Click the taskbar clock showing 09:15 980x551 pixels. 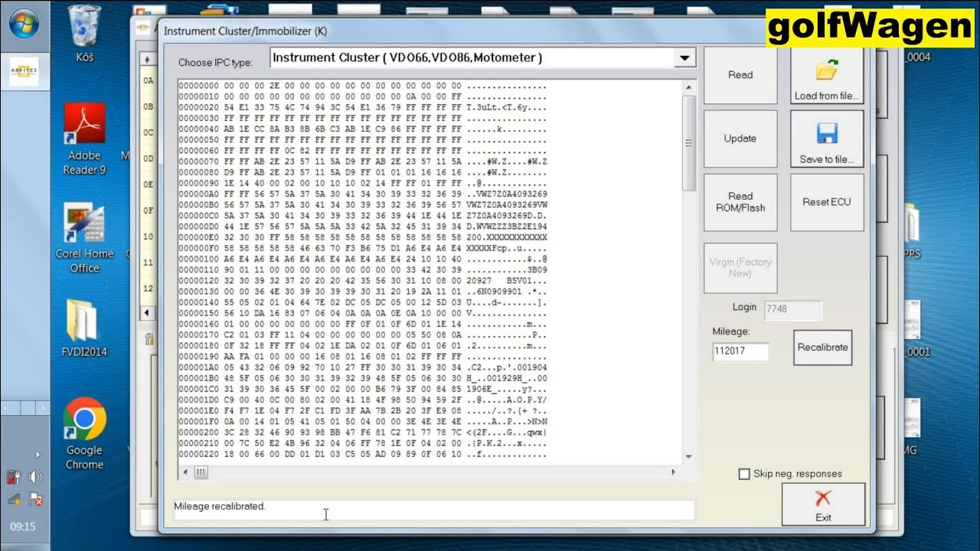(24, 527)
